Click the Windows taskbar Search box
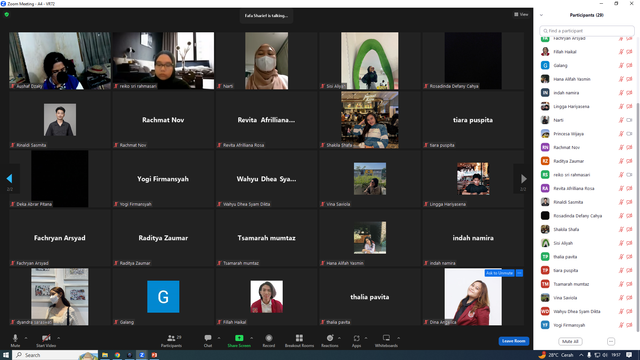The width and height of the screenshot is (640, 360). pos(56,355)
